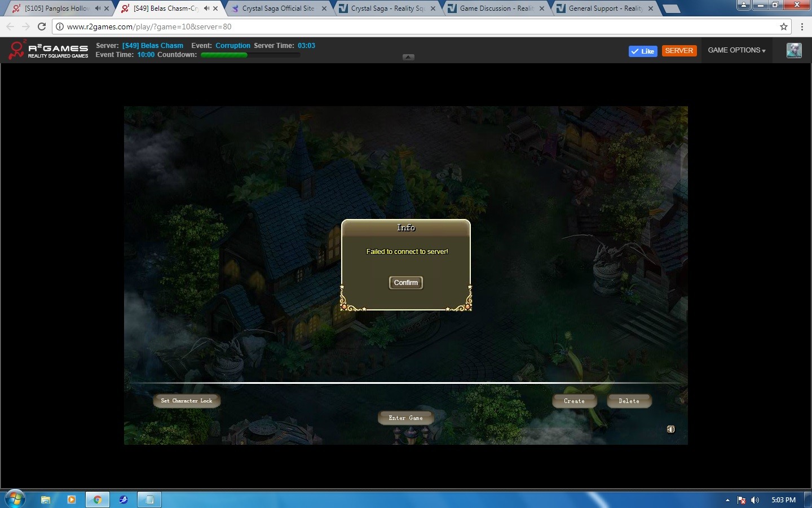The width and height of the screenshot is (812, 508).
Task: Click the Delete character button
Action: click(x=629, y=401)
